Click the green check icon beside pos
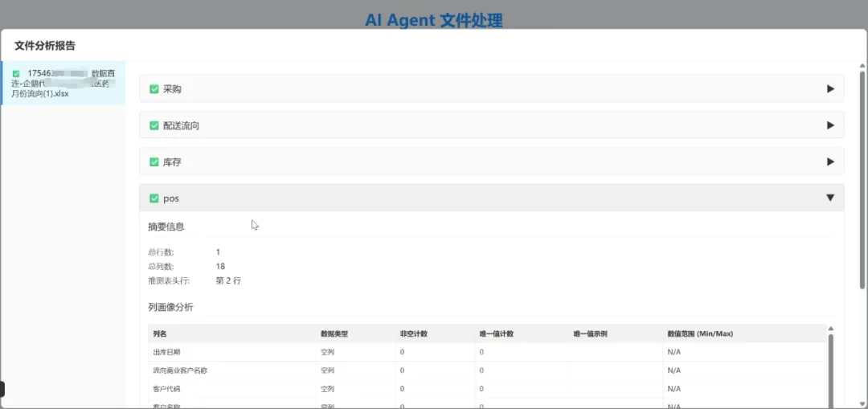Screen dimensions: 868x409 154,198
